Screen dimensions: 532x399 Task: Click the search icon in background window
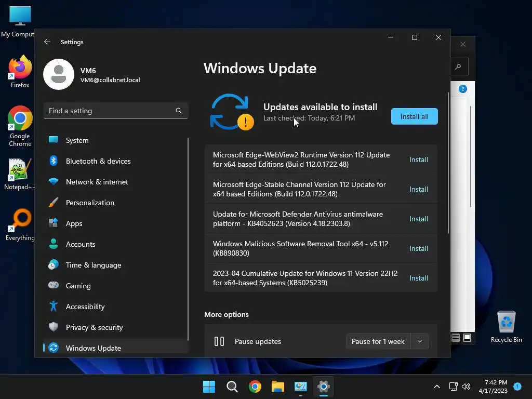click(x=458, y=66)
